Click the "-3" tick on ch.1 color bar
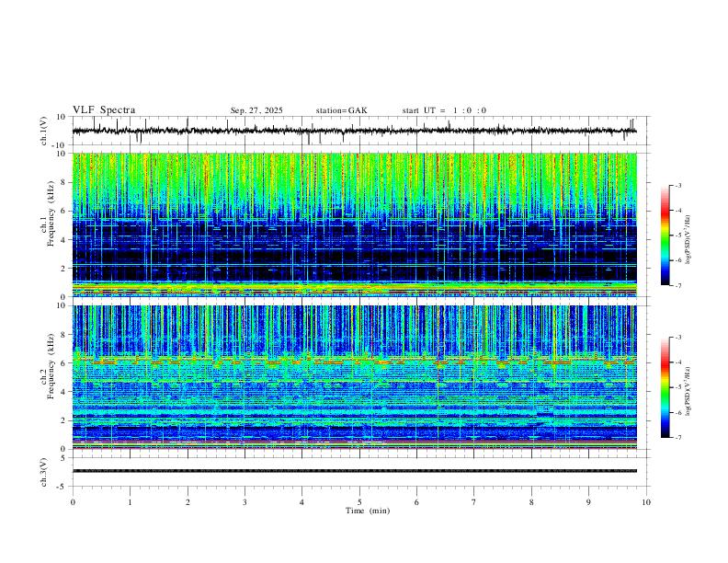Screen dimensions: 728x563 click(x=678, y=185)
